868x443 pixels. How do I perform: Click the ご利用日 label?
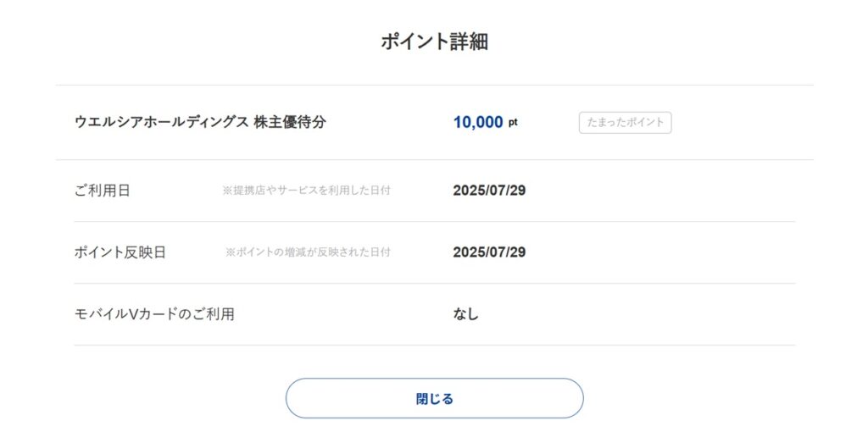coord(103,191)
